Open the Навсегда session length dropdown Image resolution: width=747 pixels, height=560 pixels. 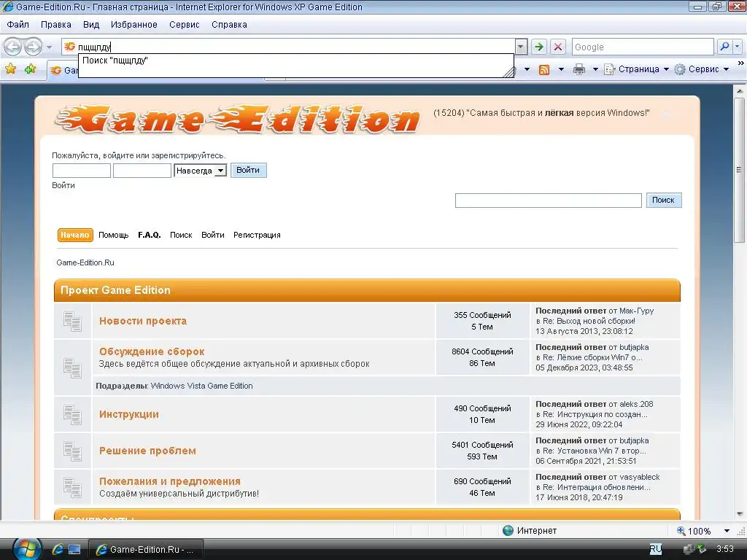[x=200, y=171]
